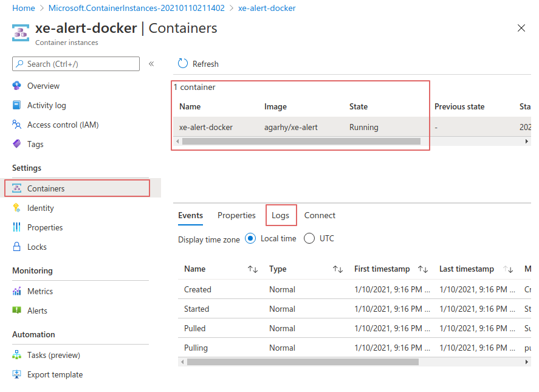
Task: Go to Home breadcrumb link
Action: [23, 8]
